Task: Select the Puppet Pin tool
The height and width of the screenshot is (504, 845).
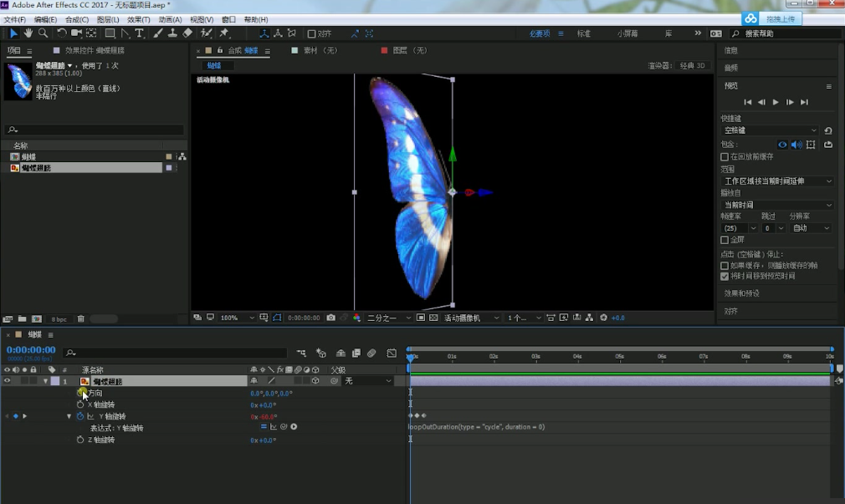Action: [x=224, y=33]
